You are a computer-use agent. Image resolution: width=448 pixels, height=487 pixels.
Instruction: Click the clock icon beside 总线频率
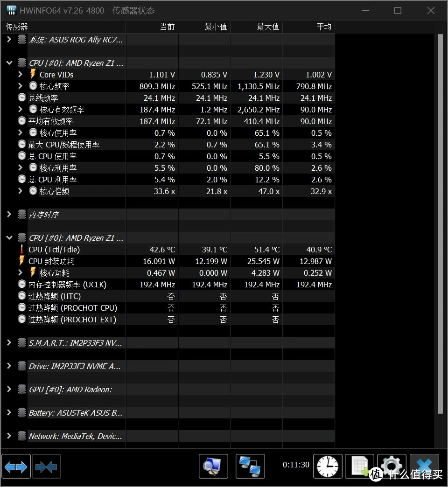(x=22, y=97)
